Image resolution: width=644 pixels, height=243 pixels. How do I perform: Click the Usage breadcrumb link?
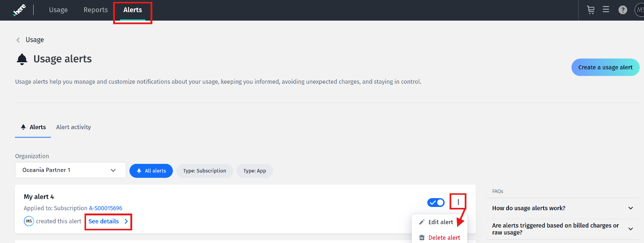click(35, 40)
